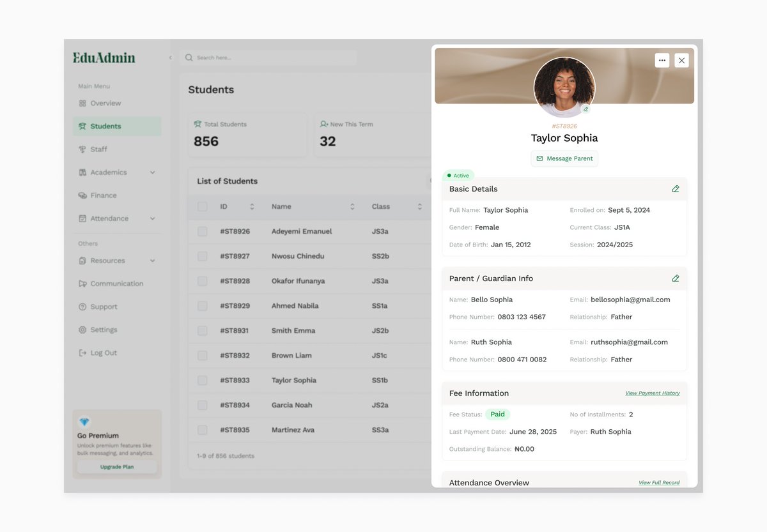The image size is (767, 532).
Task: Open the Overview menu item
Action: [x=117, y=103]
